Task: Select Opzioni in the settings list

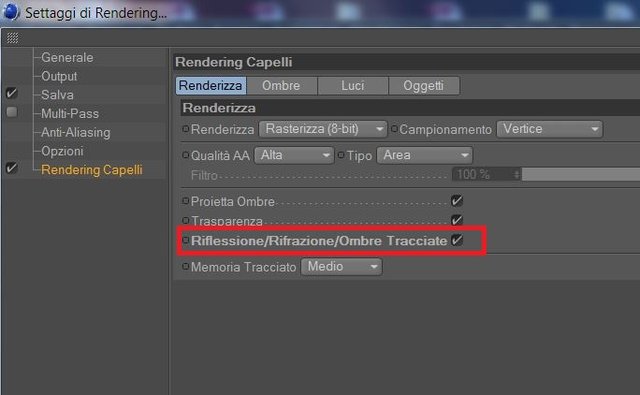Action: (62, 151)
